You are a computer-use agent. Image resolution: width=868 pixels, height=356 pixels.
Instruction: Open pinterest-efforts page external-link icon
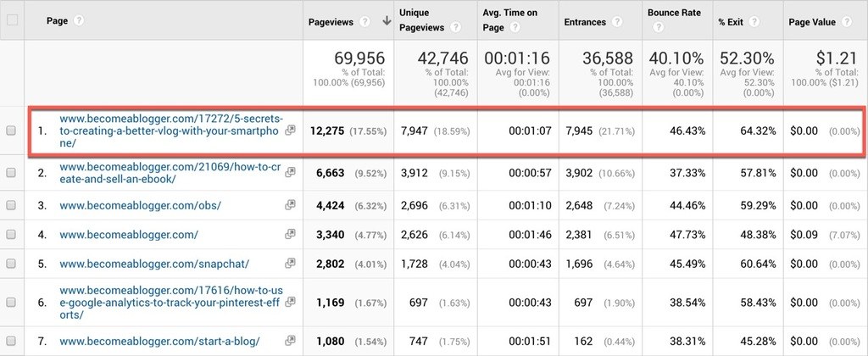pos(290,303)
